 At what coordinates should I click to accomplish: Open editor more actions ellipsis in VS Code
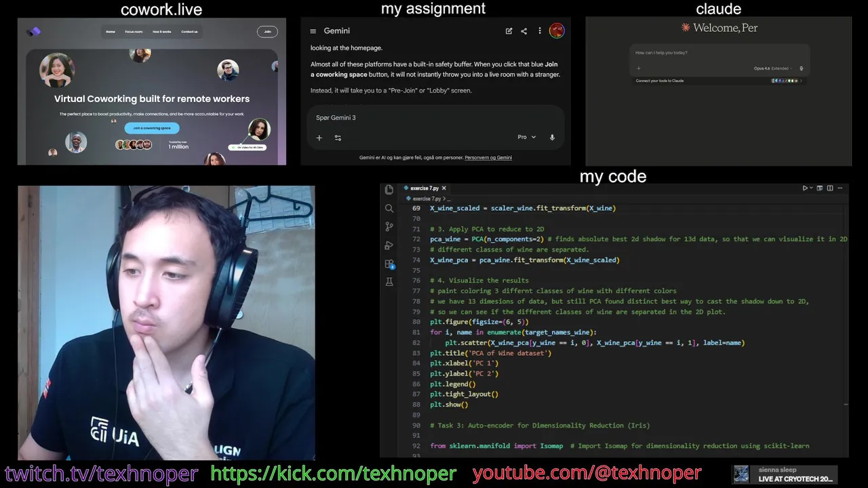coord(841,188)
